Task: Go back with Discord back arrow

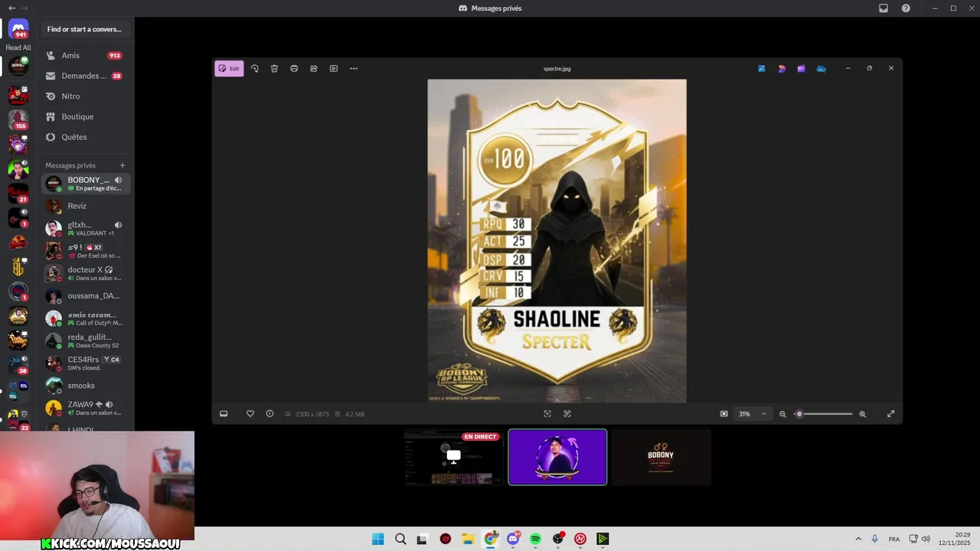Action: 11,8
